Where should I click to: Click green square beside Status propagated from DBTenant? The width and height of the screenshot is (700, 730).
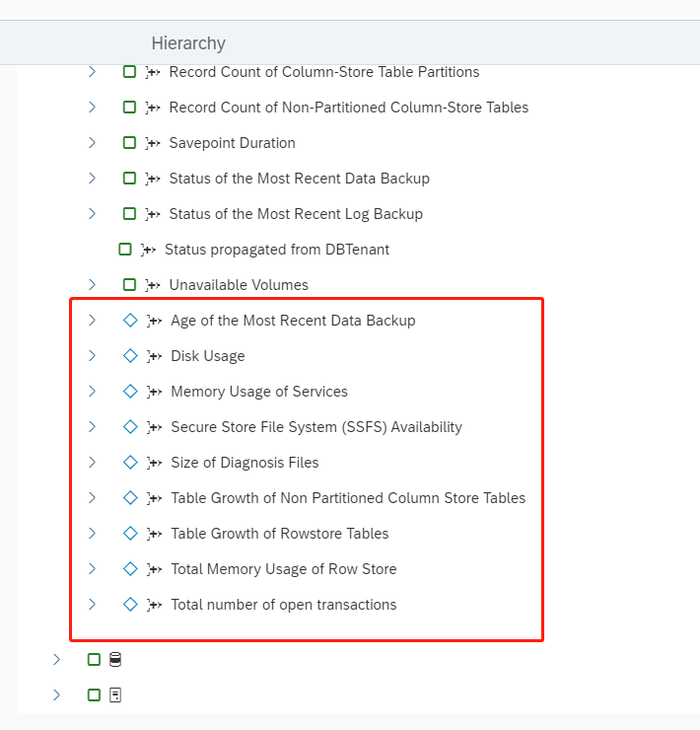125,249
